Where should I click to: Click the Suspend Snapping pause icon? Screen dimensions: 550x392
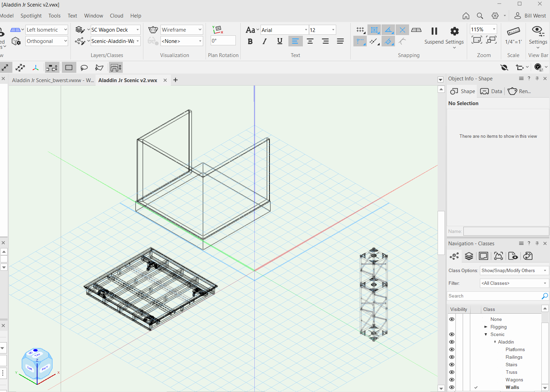[x=434, y=31]
